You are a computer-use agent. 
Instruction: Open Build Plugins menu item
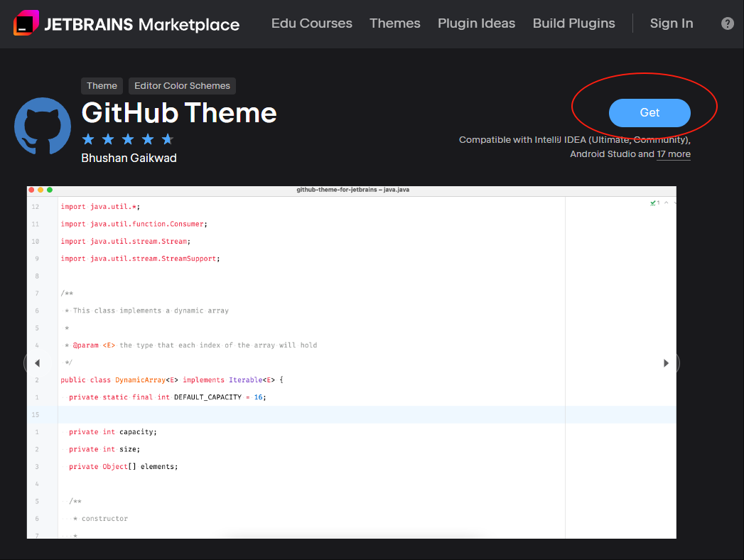click(573, 23)
